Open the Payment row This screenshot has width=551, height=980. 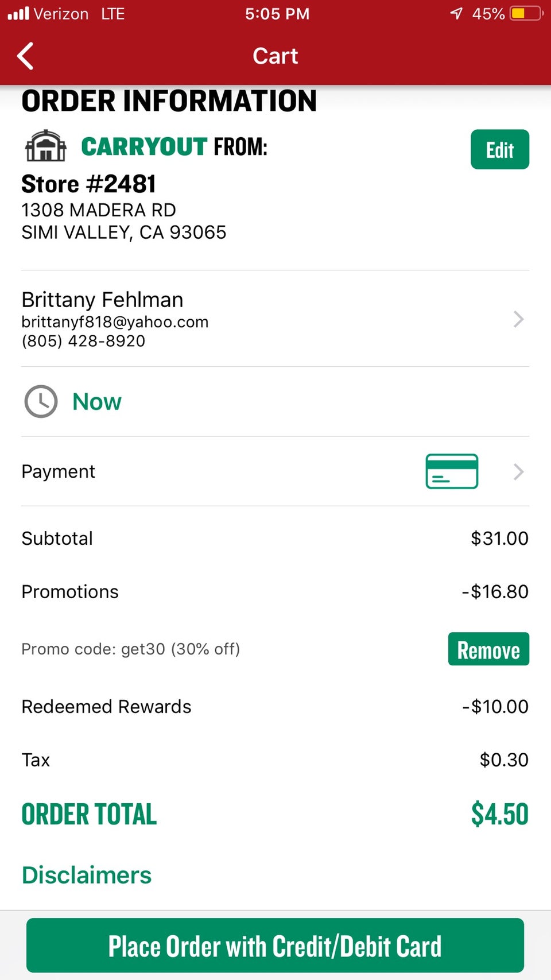pos(59,472)
